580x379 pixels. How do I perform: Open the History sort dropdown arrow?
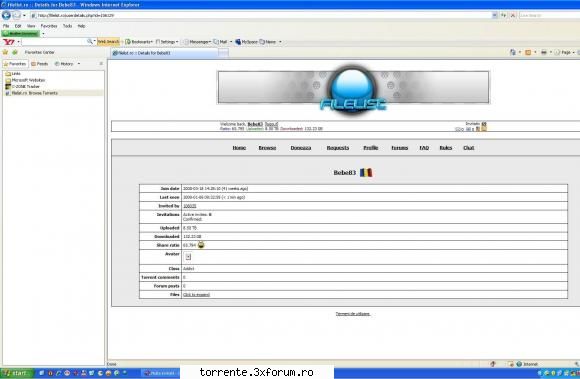click(79, 64)
